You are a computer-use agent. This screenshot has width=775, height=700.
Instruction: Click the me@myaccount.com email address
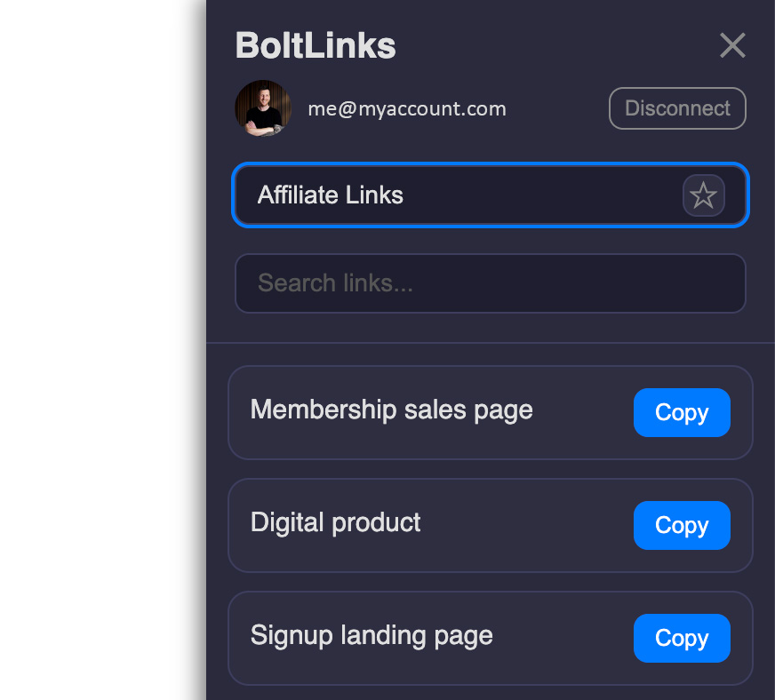click(x=407, y=108)
